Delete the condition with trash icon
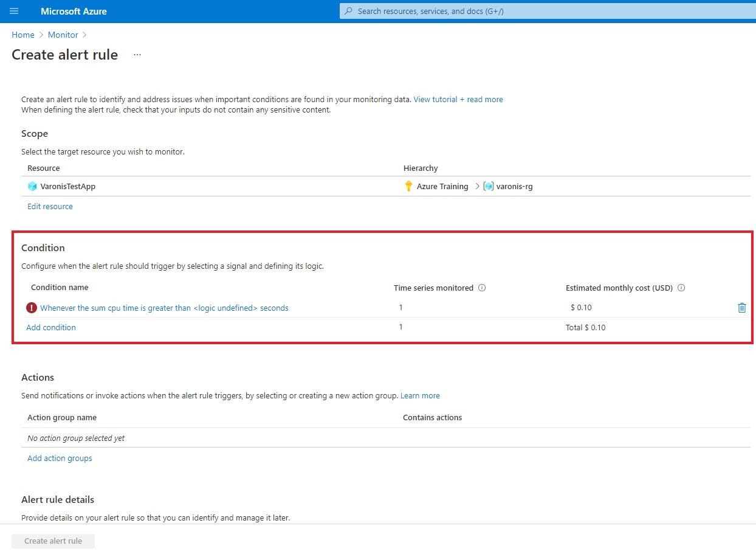 point(741,308)
